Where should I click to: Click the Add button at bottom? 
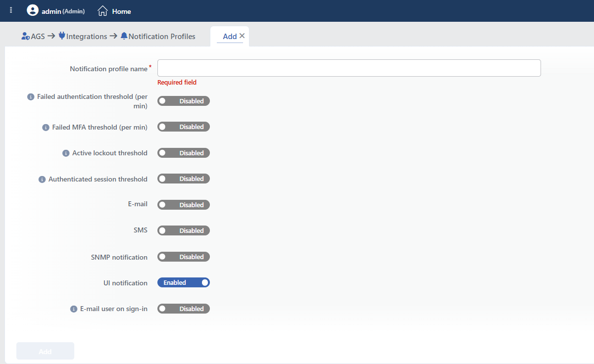[x=45, y=351]
